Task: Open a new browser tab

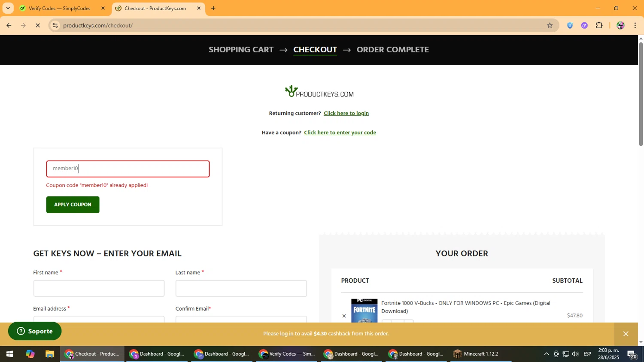Action: click(x=213, y=8)
